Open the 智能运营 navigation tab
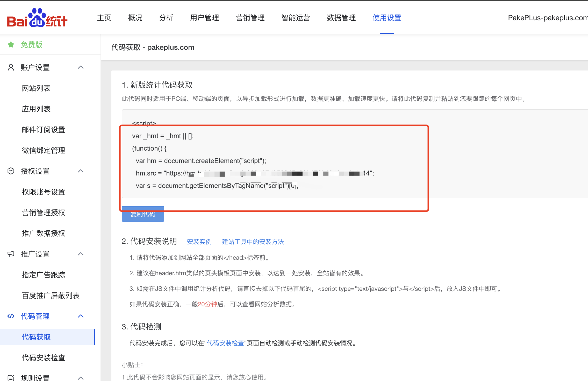Screen dimensions: 588x381 point(296,18)
